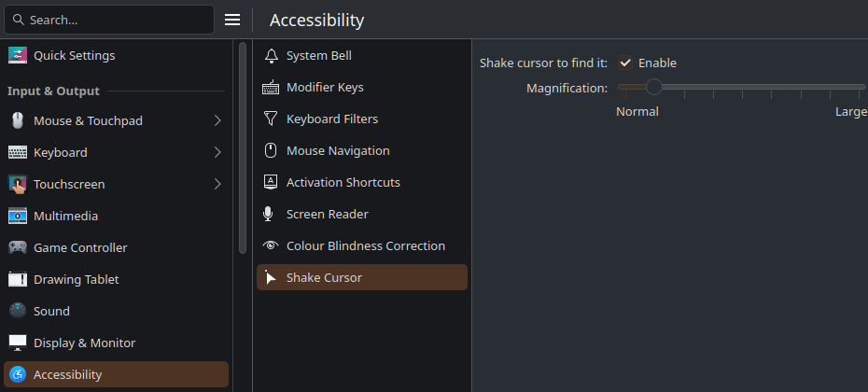This screenshot has width=868, height=392.
Task: Expand the Keyboard submenu arrow
Action: [217, 152]
